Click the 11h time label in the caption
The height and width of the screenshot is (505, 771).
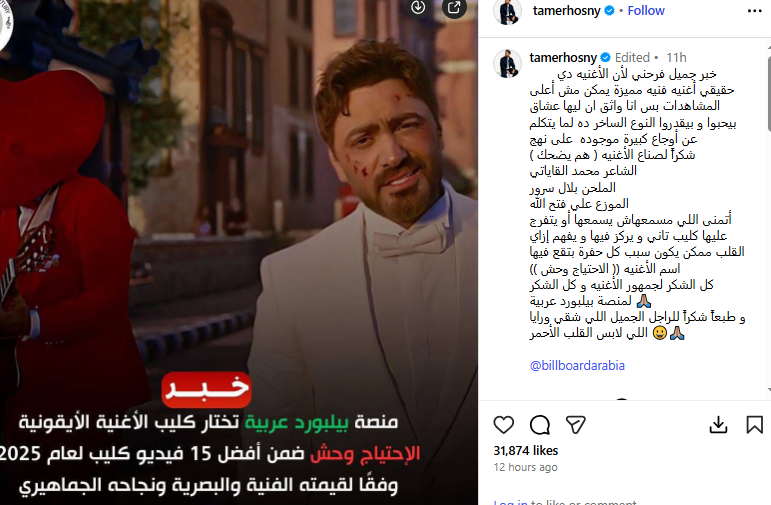pyautogui.click(x=676, y=58)
